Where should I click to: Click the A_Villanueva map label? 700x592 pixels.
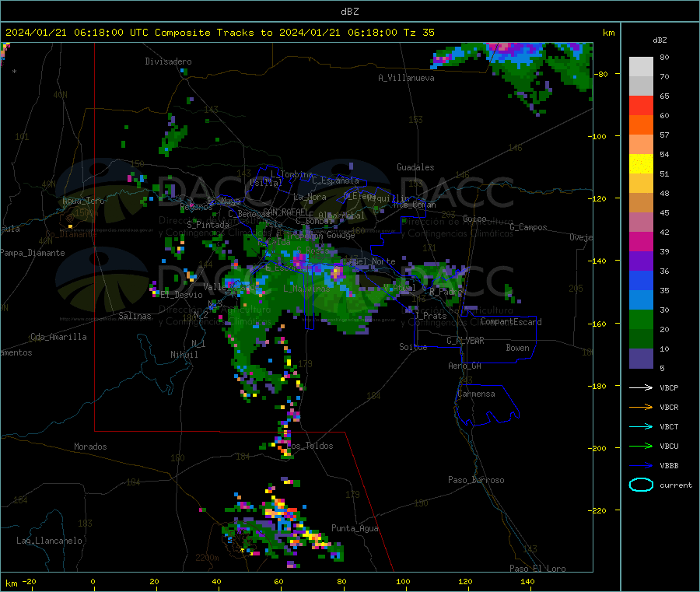(x=406, y=78)
